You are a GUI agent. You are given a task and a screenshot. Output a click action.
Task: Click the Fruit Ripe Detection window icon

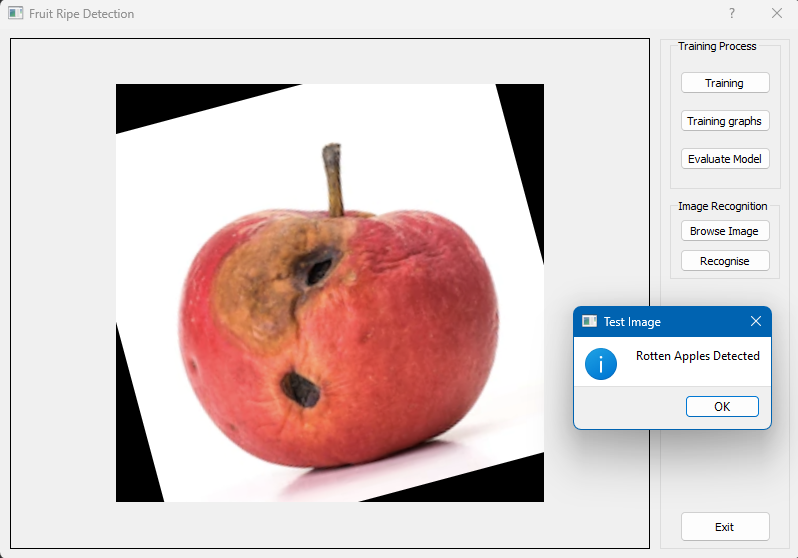coord(16,13)
